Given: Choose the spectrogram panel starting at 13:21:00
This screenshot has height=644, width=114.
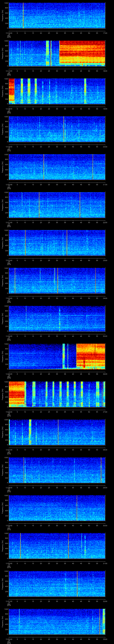Looking at the screenshot, I should tap(57, 205).
